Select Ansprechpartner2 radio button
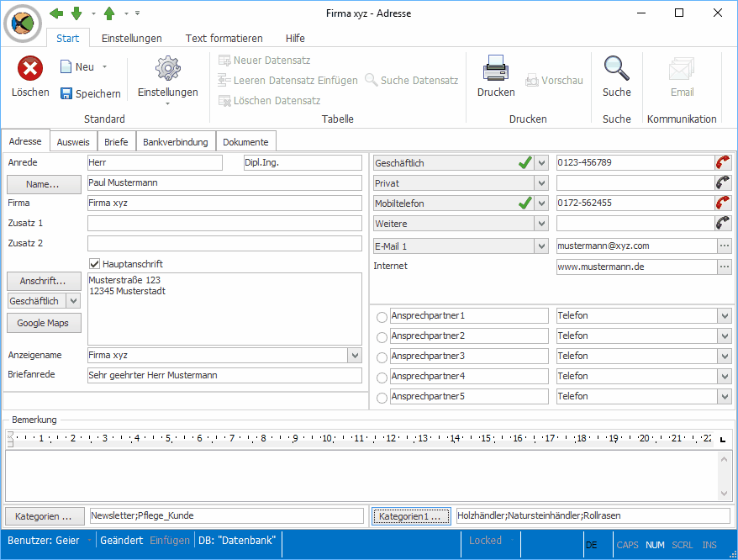This screenshot has height=560, width=738. 382,337
